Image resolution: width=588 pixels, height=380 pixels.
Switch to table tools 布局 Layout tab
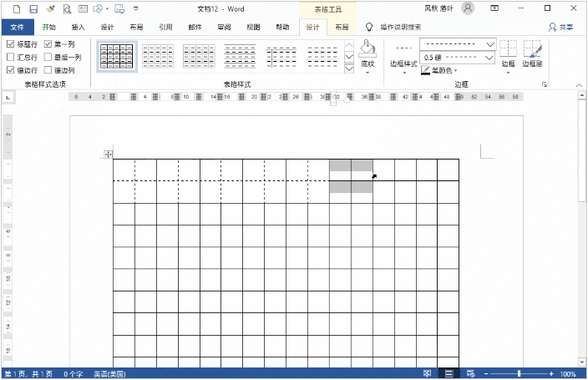[342, 27]
